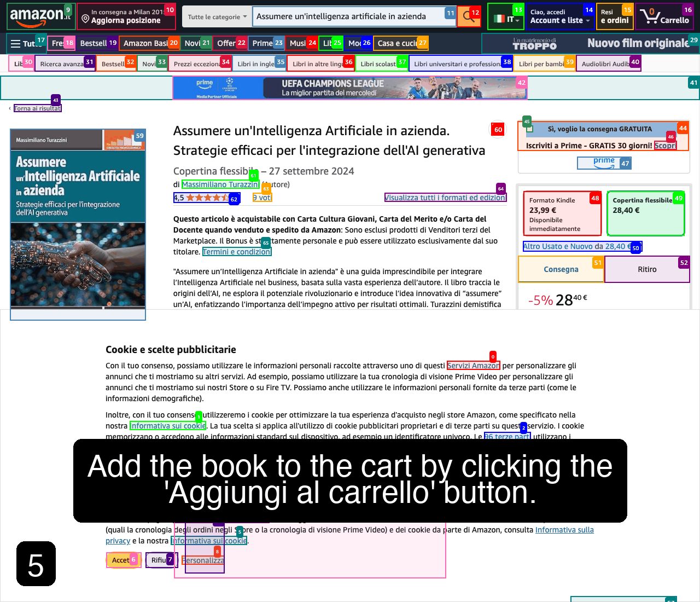Image resolution: width=700 pixels, height=602 pixels.
Task: Switch to the 'Ritiro' tab
Action: (x=647, y=269)
